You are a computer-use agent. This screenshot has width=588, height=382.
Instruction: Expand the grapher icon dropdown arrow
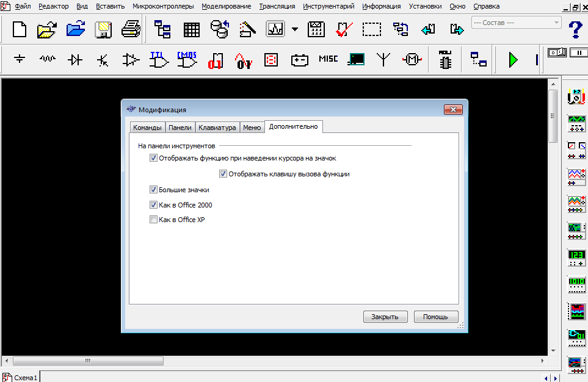[x=295, y=29]
